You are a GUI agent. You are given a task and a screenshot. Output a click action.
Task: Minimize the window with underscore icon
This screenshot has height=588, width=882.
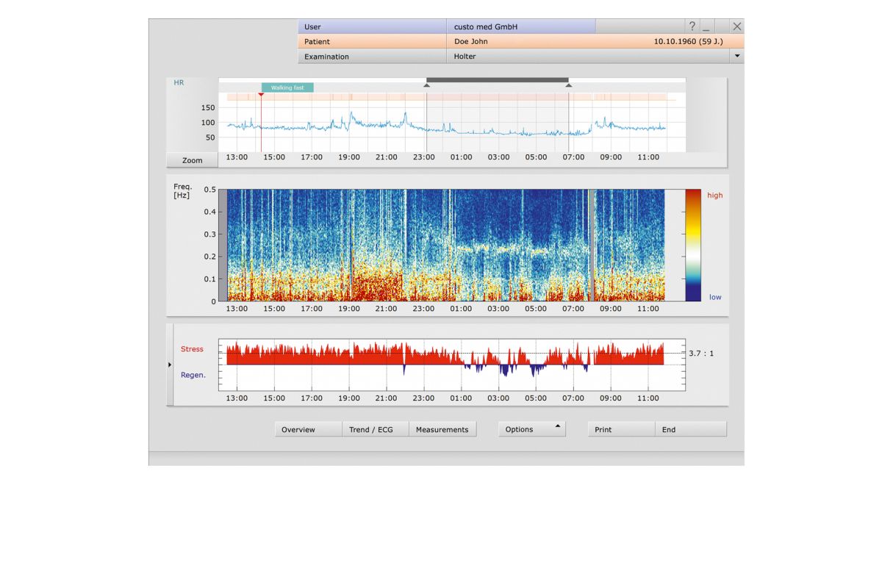pyautogui.click(x=706, y=26)
